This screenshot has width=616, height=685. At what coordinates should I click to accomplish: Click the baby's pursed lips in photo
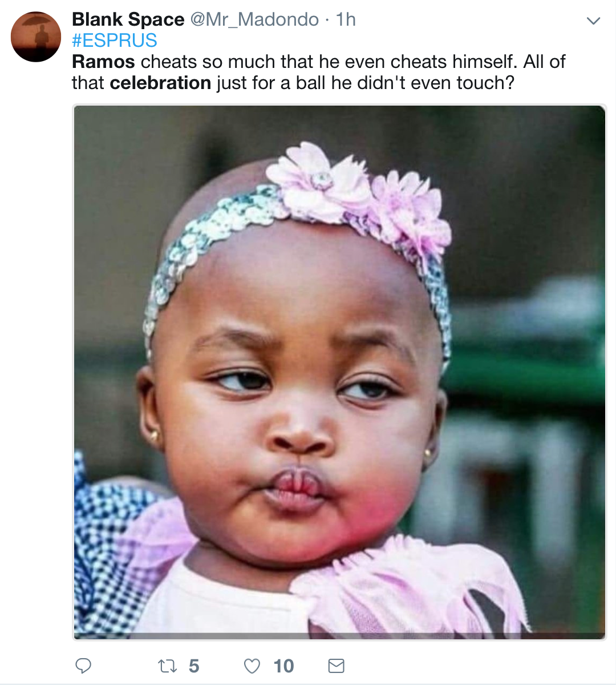click(296, 490)
